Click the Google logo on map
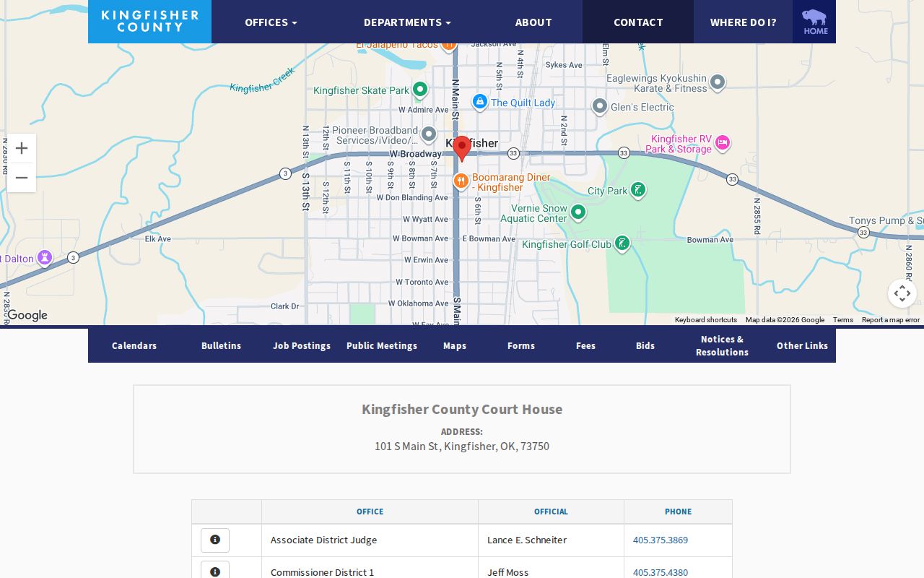924x578 pixels. coord(27,315)
